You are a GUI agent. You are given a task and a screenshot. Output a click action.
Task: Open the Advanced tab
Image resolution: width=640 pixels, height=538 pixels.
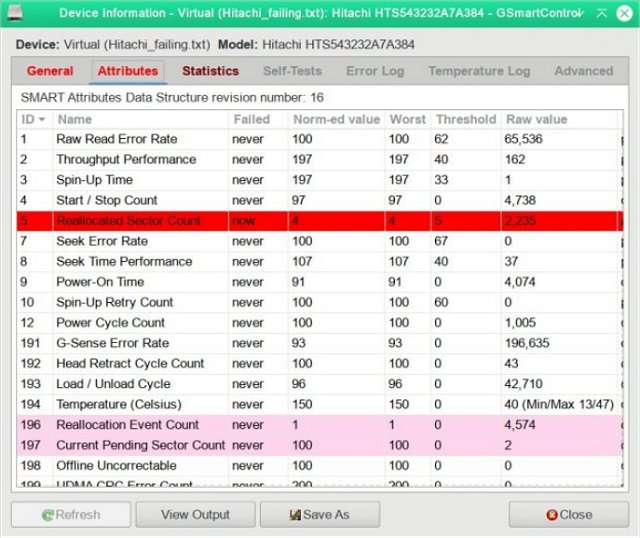pos(583,71)
